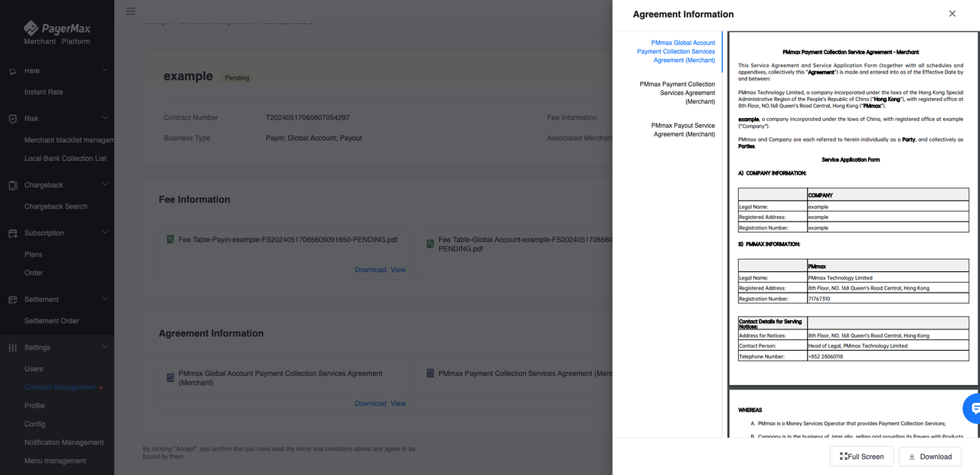Collapse the Chargeback menu chevron
The width and height of the screenshot is (980, 475).
[x=105, y=185]
